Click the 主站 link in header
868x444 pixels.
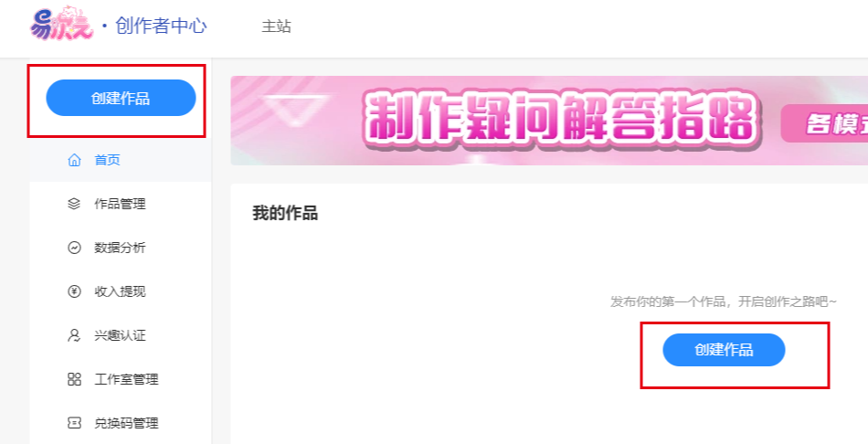(276, 26)
